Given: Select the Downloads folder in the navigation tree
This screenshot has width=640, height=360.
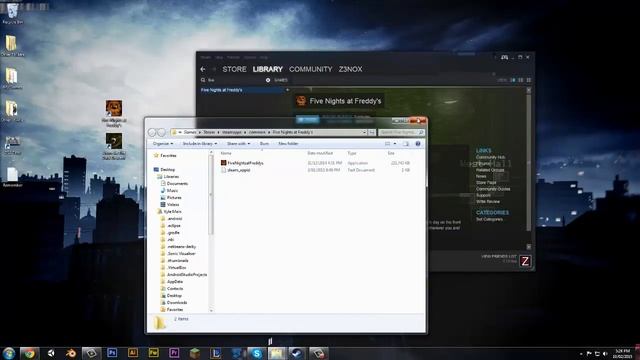Looking at the screenshot, I should click(174, 302).
